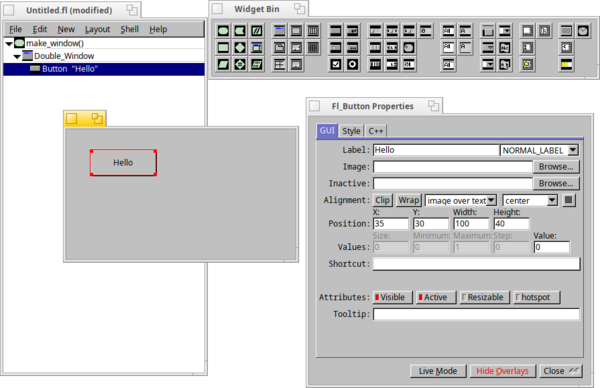Select the diamond Code Block icon

(240, 47)
